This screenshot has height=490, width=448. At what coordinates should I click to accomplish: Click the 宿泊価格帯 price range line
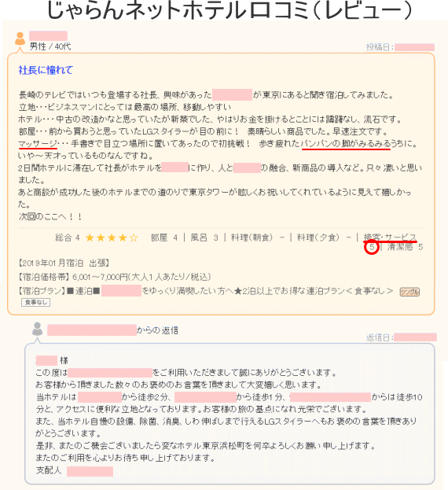115,277
